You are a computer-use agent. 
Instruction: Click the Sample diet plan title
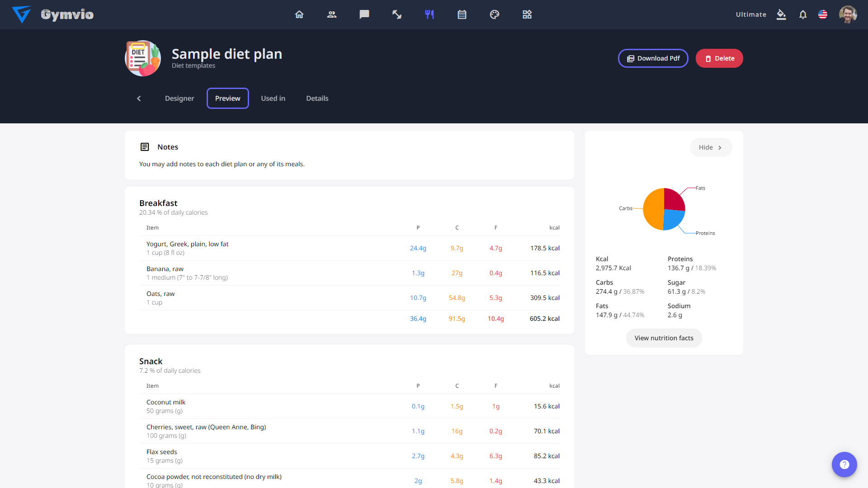[227, 54]
